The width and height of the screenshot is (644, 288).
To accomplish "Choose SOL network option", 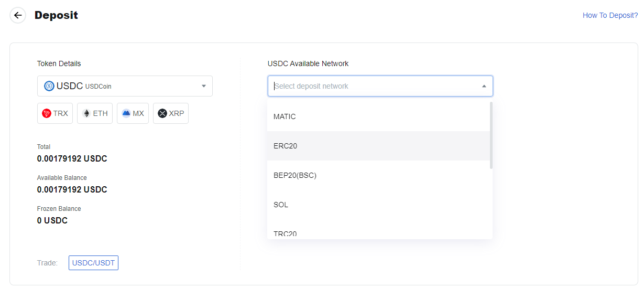I will (378, 205).
